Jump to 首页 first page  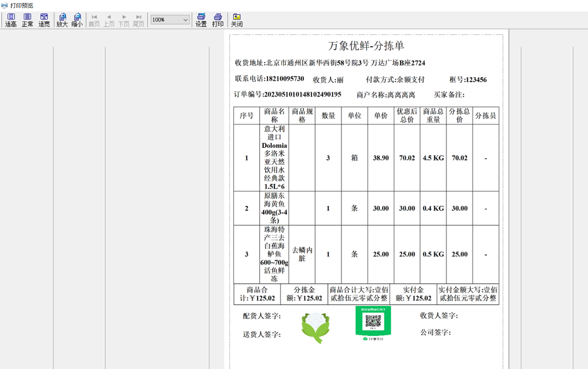coord(94,20)
